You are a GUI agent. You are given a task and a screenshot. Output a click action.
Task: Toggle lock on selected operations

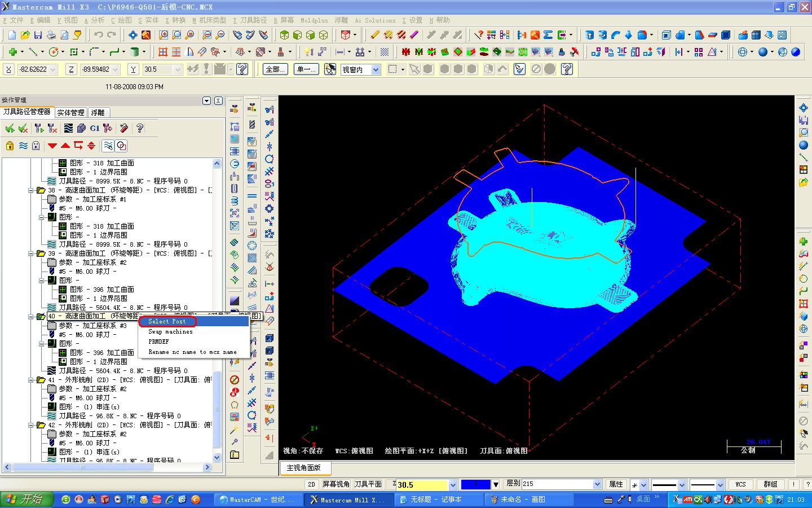(x=10, y=146)
